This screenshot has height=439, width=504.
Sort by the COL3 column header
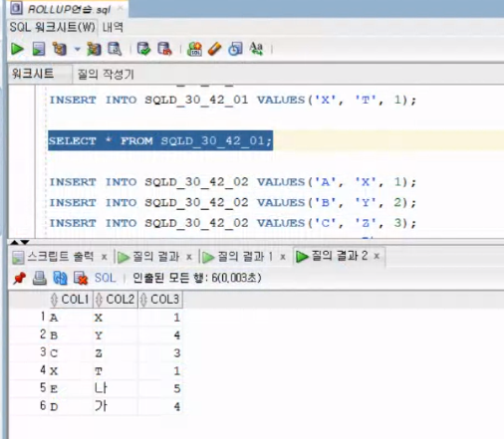160,300
